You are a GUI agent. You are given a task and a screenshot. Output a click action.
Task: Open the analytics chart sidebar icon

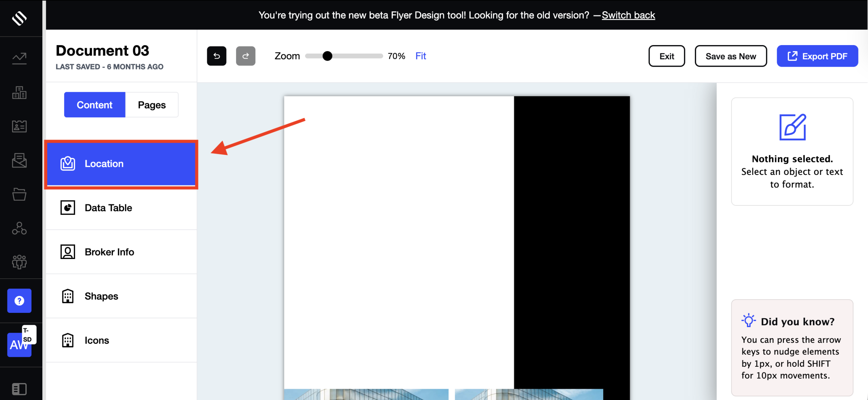19,58
